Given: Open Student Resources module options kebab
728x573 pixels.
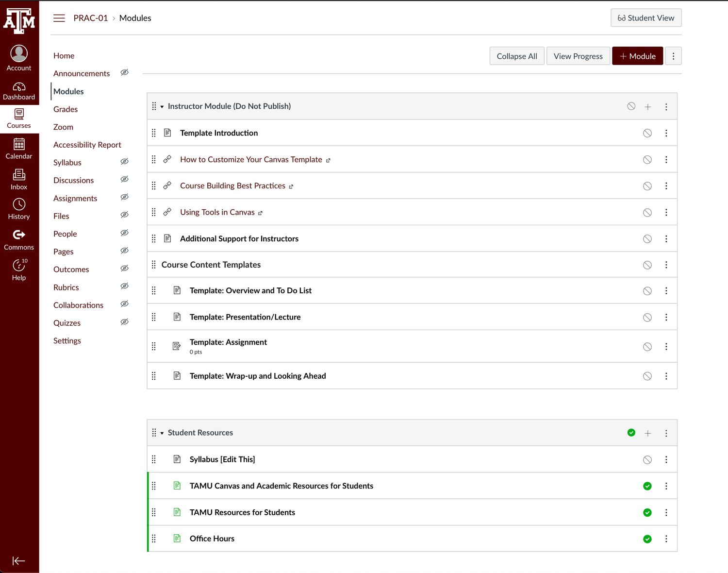Looking at the screenshot, I should (666, 433).
